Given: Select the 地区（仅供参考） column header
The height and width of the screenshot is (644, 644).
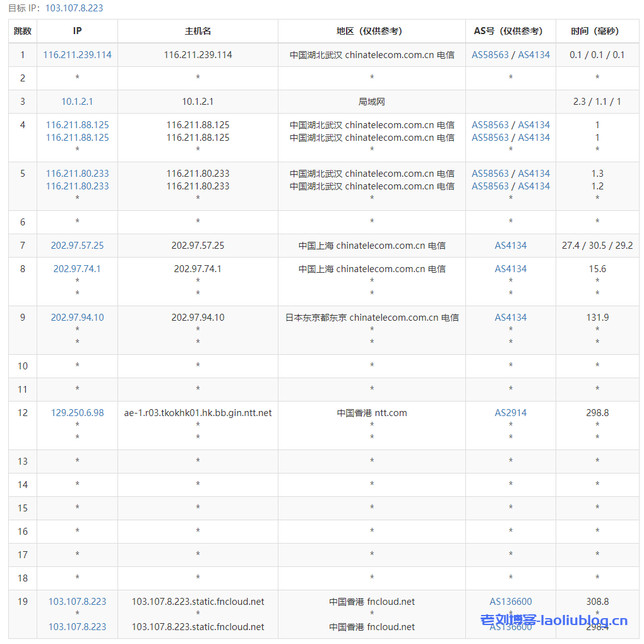Looking at the screenshot, I should (372, 31).
